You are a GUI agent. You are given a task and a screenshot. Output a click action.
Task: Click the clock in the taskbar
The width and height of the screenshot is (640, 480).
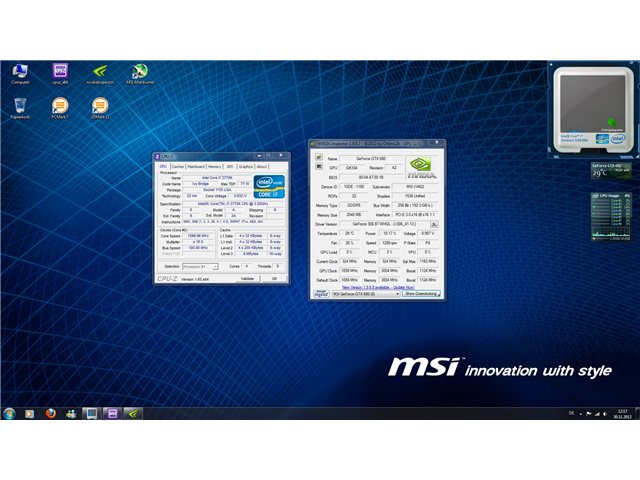[x=622, y=414]
